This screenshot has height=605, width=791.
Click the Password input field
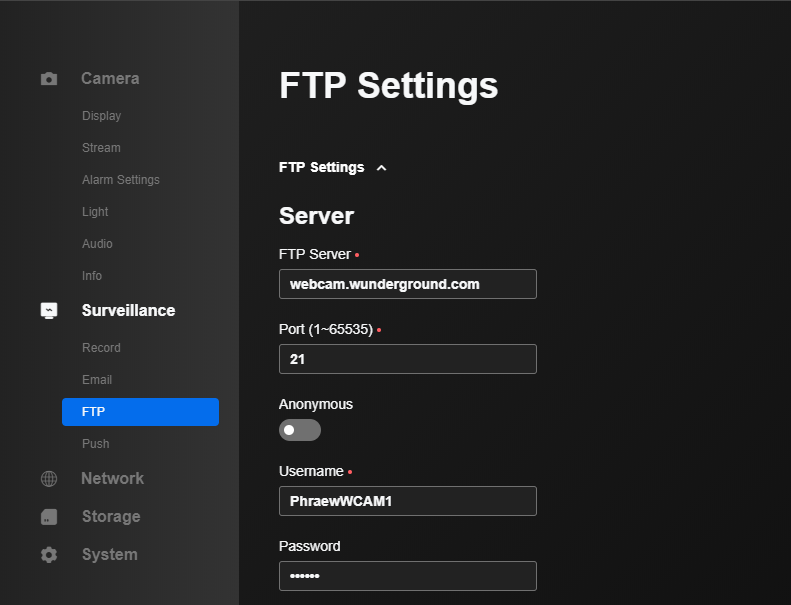[x=408, y=576]
